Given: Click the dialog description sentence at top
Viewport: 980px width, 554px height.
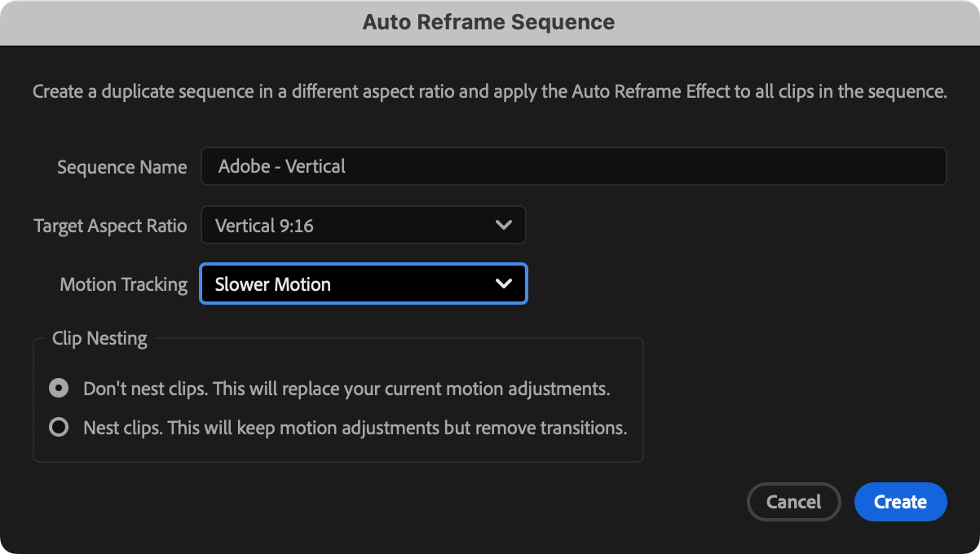Looking at the screenshot, I should pos(489,91).
